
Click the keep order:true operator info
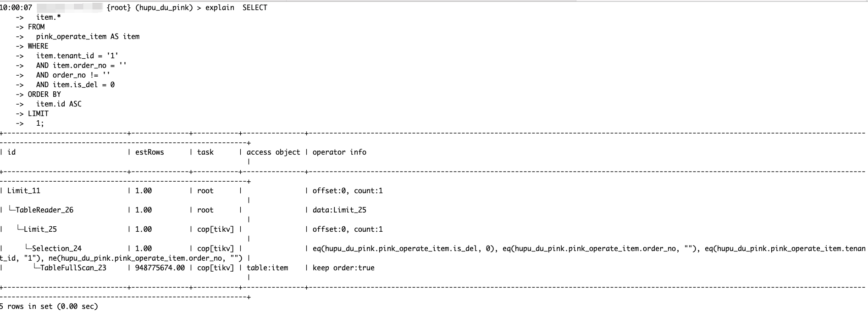[x=343, y=268]
